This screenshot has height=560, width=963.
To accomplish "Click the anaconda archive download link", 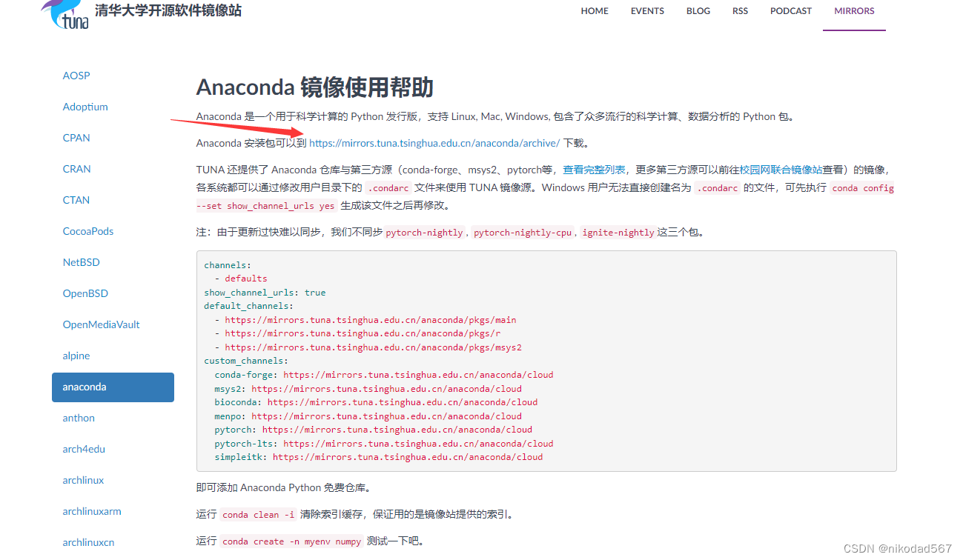I will (436, 142).
